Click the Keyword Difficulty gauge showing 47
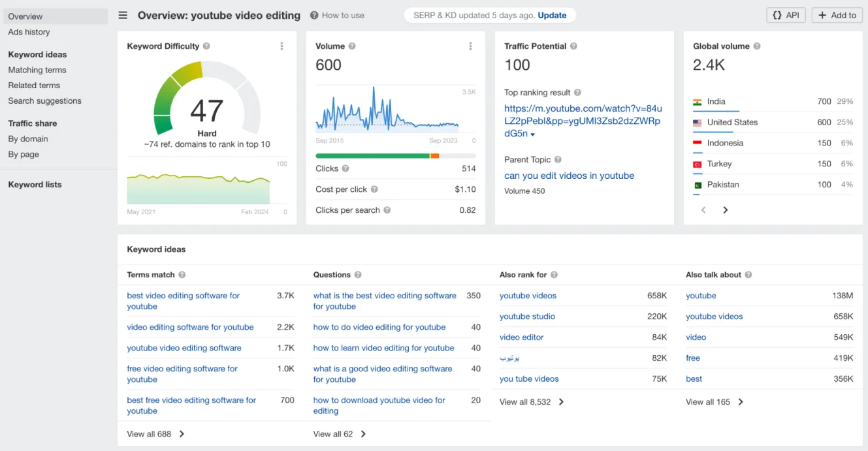 coord(206,98)
